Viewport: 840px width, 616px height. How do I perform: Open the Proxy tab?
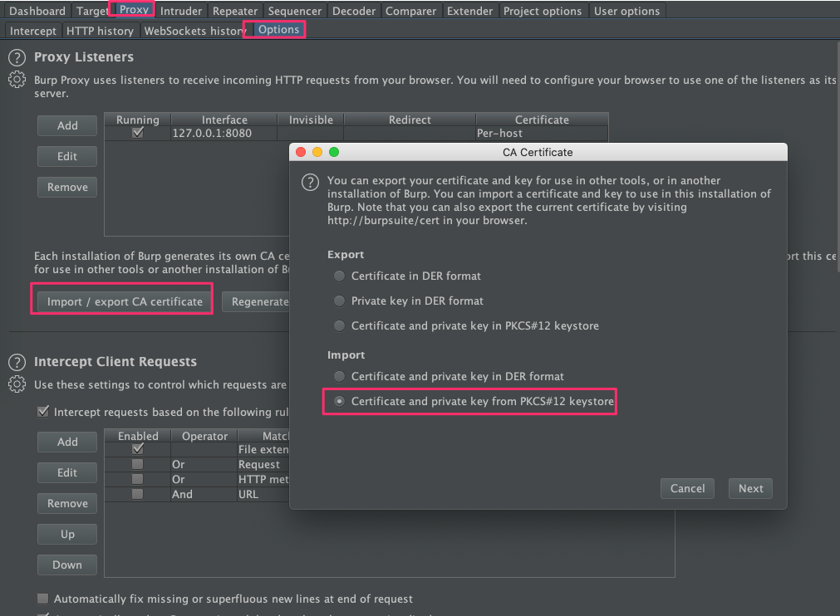pos(134,9)
